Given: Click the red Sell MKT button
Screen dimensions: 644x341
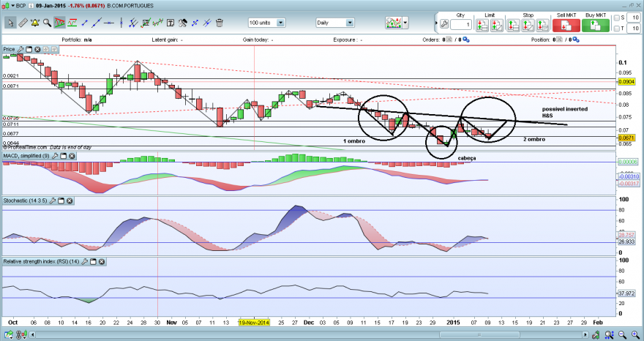Looking at the screenshot, I should 566,25.
